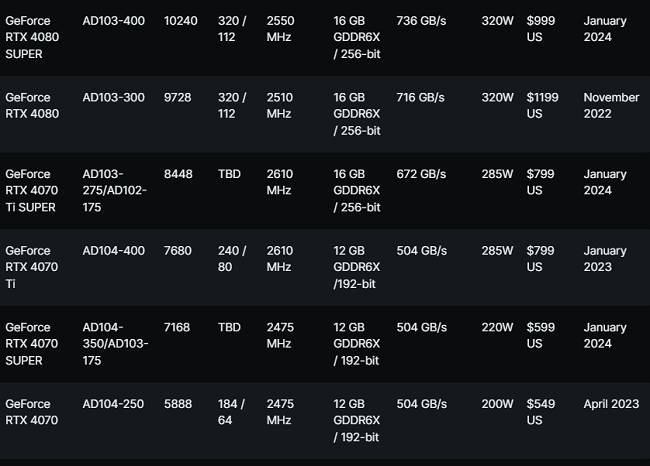Click the 7168 cores value

click(x=178, y=328)
